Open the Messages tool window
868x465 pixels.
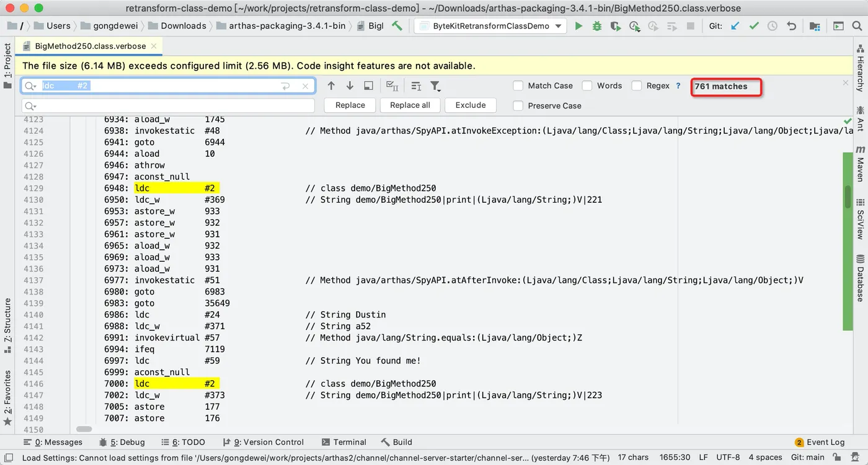(x=53, y=442)
